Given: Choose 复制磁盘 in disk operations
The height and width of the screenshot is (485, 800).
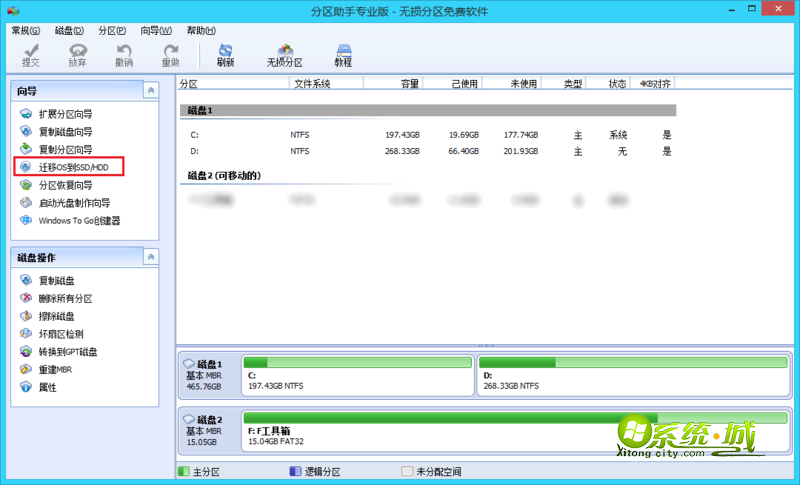Looking at the screenshot, I should (47, 280).
